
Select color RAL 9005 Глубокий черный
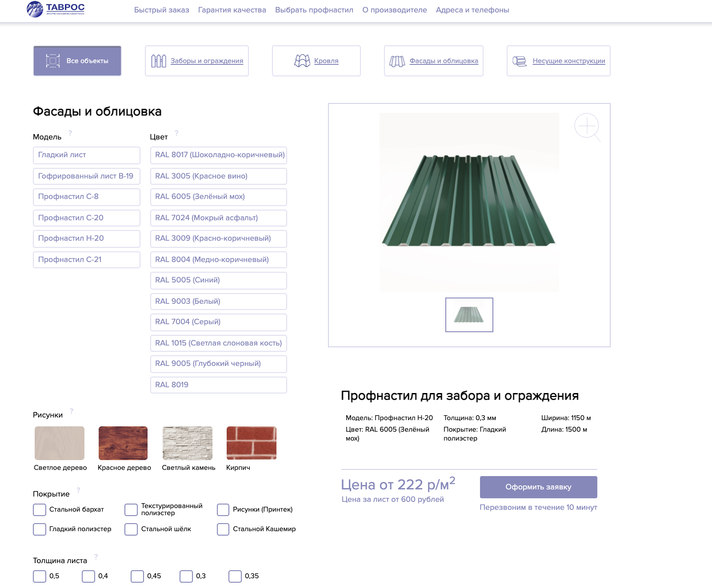[219, 364]
